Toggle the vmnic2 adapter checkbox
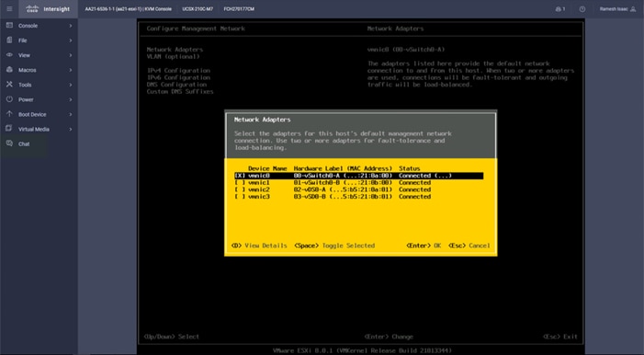This screenshot has width=644, height=355. coord(240,189)
